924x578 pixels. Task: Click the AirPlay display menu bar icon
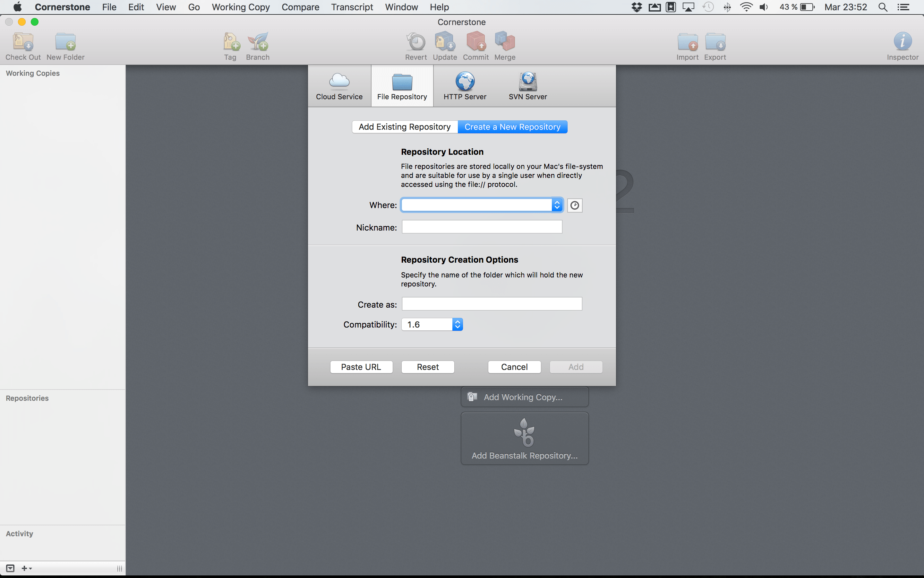pyautogui.click(x=689, y=7)
